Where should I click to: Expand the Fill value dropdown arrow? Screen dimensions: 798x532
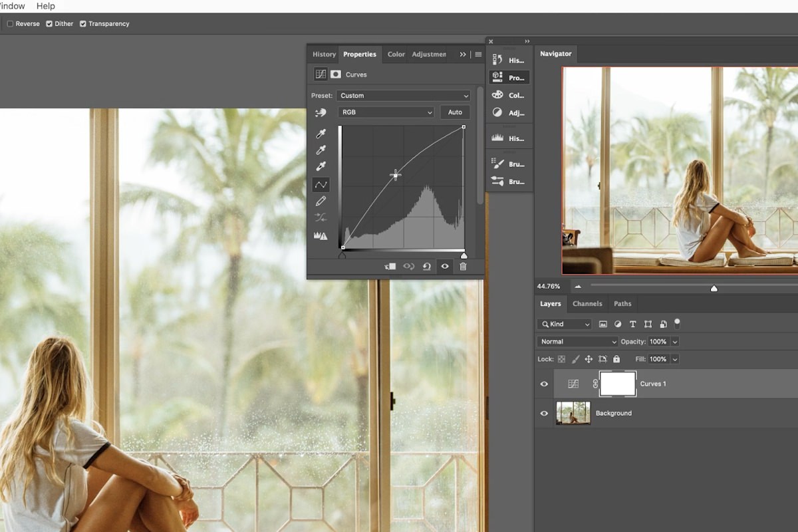(675, 359)
